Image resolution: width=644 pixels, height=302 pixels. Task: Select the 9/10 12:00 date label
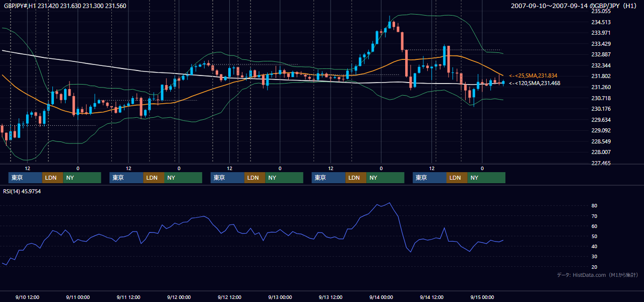pyautogui.click(x=27, y=297)
